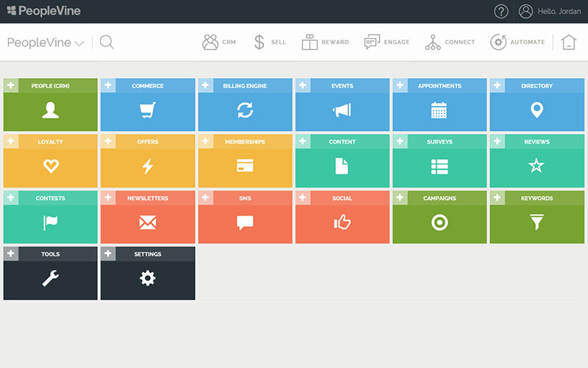Click the search magnifier icon

[x=107, y=42]
